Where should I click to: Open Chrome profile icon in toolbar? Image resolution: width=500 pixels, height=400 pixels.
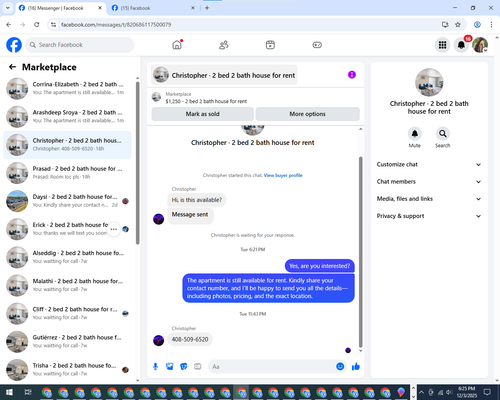pos(477,25)
